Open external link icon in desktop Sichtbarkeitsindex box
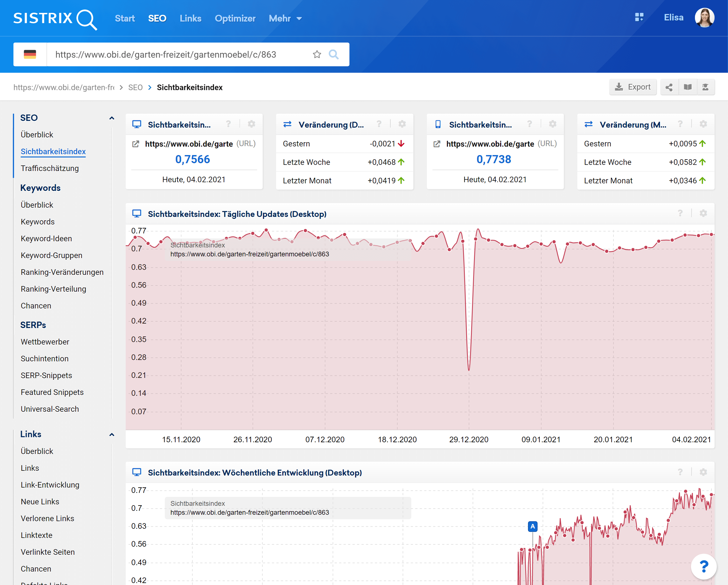Image resolution: width=728 pixels, height=585 pixels. (136, 144)
